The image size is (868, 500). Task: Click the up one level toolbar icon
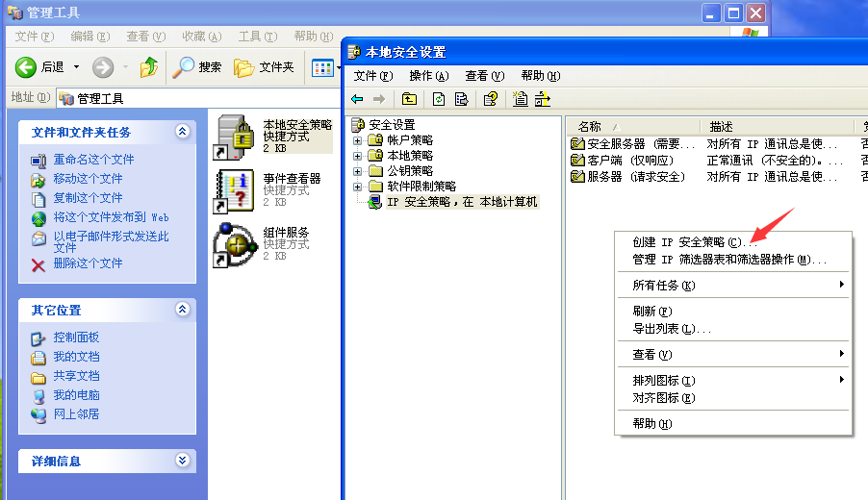(x=409, y=98)
